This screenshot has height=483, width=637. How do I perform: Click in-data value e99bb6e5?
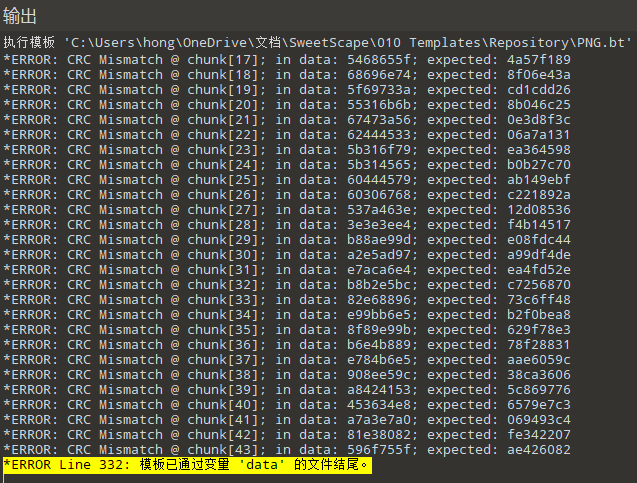(x=379, y=315)
